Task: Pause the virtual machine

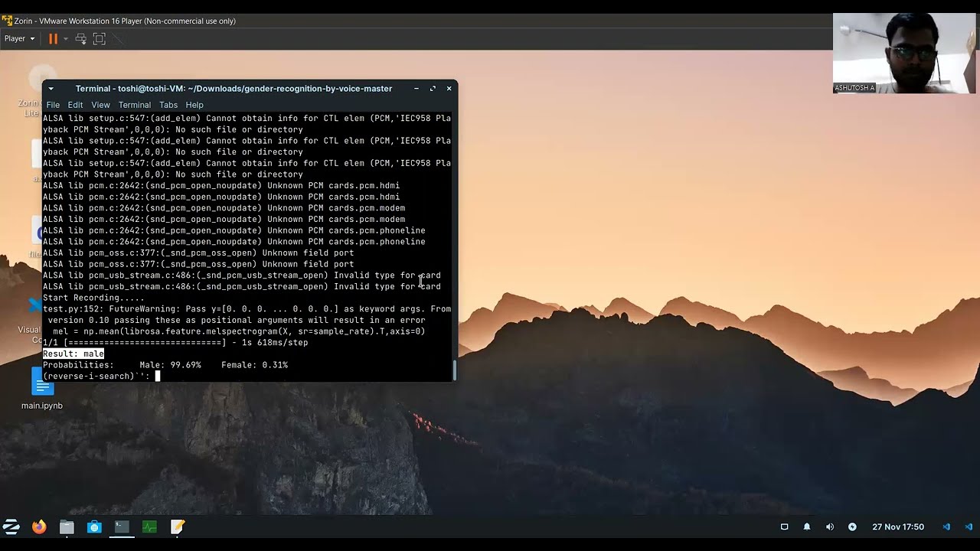Action: tap(53, 38)
